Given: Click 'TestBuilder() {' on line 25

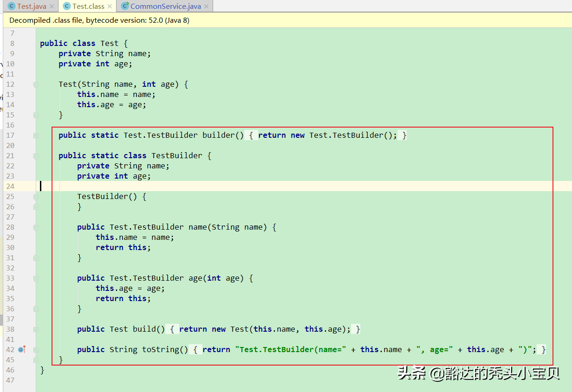Looking at the screenshot, I should click(112, 197).
